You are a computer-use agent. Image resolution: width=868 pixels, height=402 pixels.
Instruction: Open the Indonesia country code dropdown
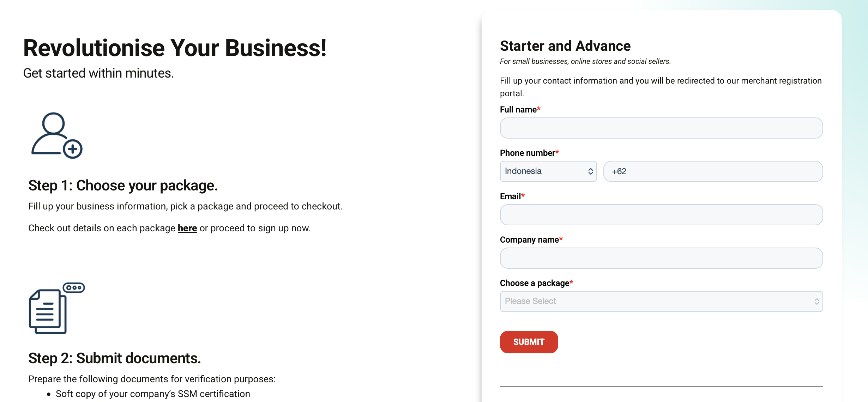tap(548, 171)
